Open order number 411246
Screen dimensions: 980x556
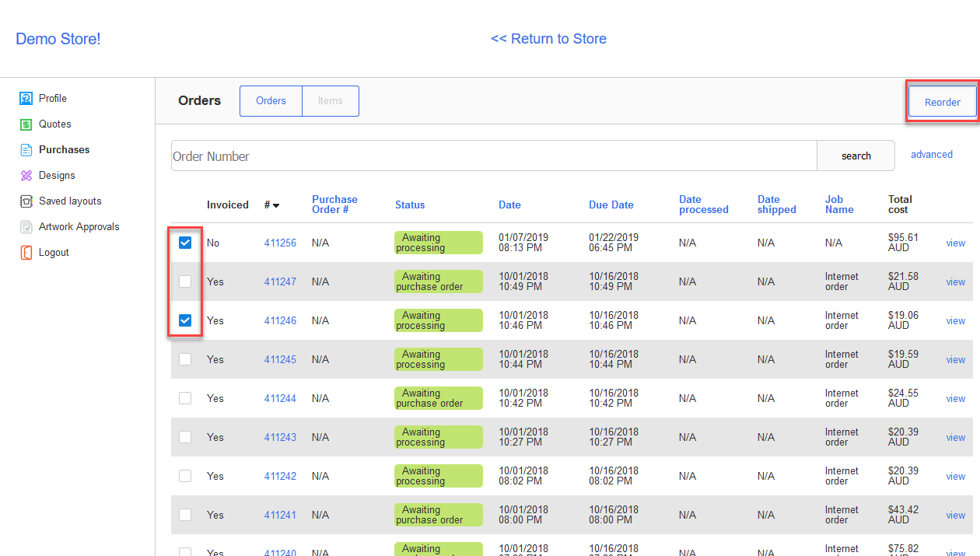280,320
